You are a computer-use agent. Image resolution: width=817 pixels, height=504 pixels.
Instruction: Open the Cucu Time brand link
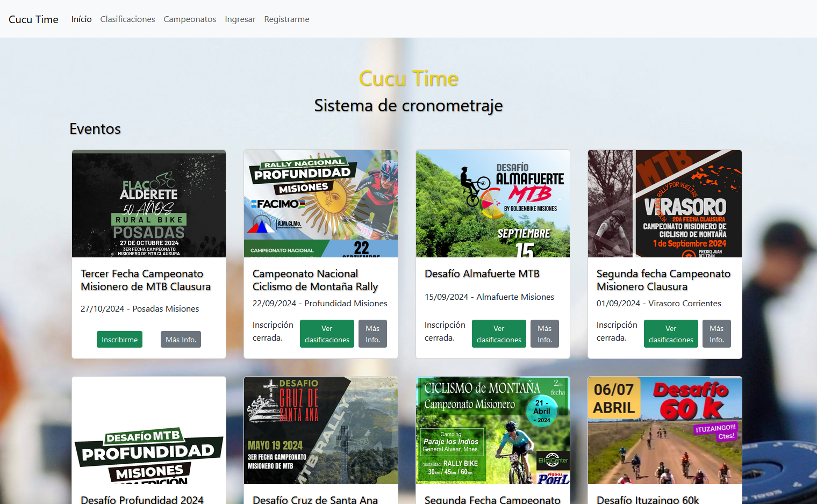coord(33,19)
